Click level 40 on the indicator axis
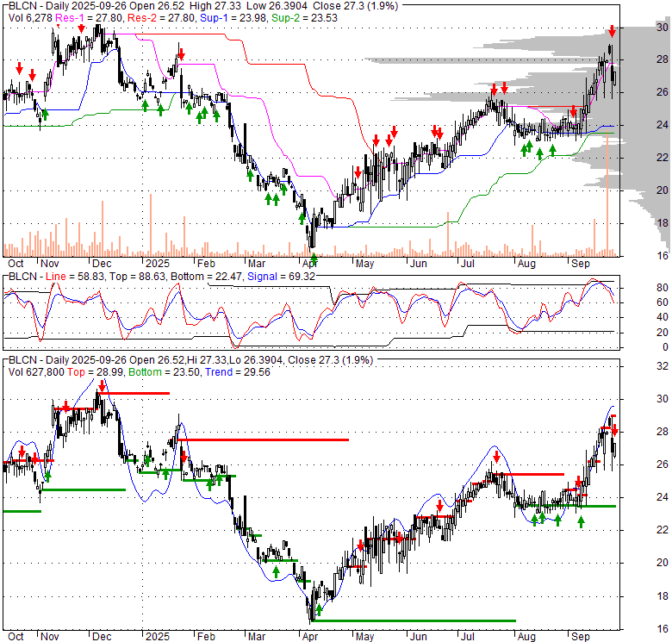The image size is (672, 642). tap(663, 317)
